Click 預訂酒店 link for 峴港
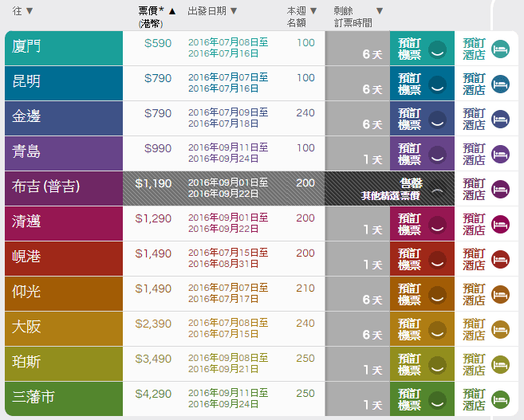Screen dimensions: 524x420 point(474,259)
